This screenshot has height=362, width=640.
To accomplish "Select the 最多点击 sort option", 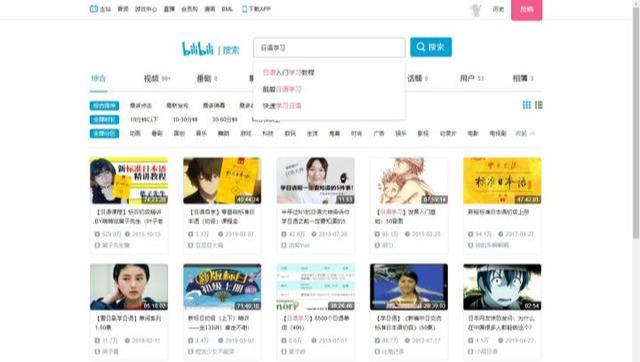I will coord(141,106).
